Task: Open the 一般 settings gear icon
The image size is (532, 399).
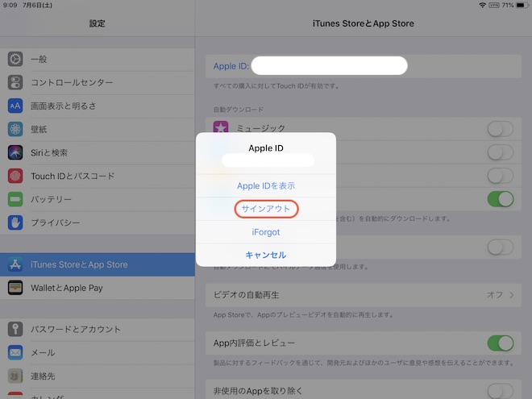Action: pyautogui.click(x=15, y=59)
